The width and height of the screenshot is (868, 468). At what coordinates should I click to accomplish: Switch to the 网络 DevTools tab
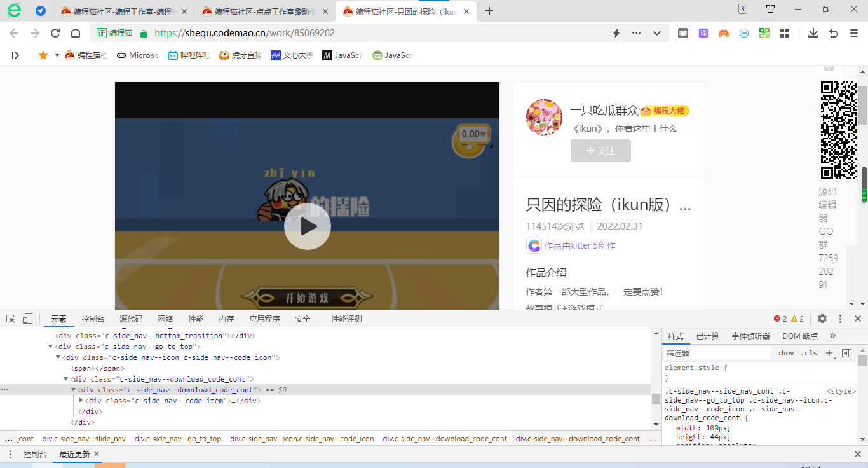pos(165,319)
